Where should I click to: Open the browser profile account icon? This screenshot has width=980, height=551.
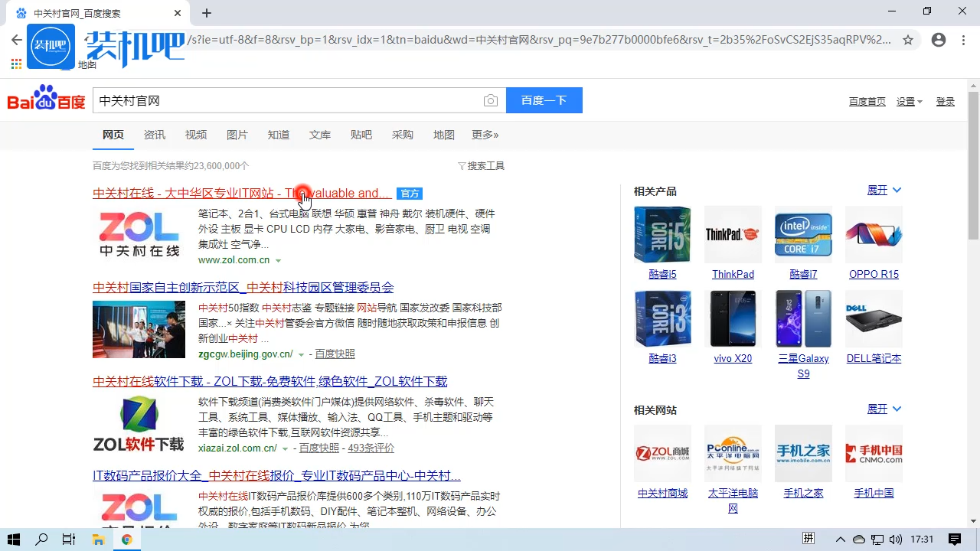coord(939,40)
